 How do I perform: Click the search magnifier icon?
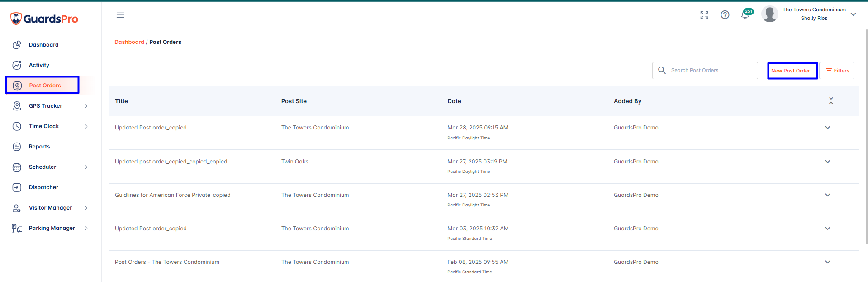tap(662, 70)
